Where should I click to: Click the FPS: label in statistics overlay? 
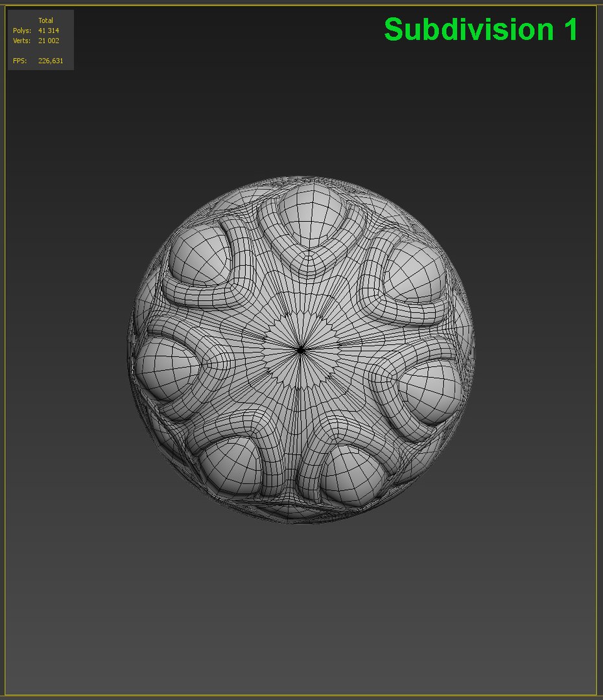[x=19, y=61]
